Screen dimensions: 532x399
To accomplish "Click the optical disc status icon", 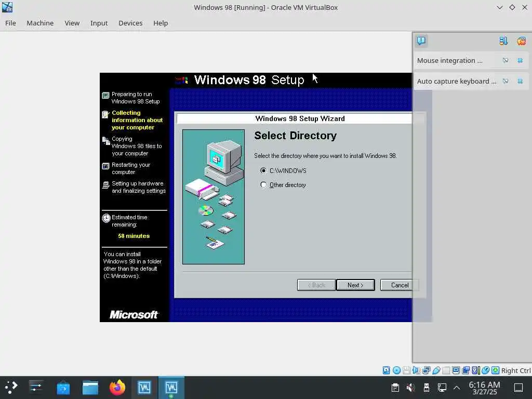I will (x=396, y=370).
